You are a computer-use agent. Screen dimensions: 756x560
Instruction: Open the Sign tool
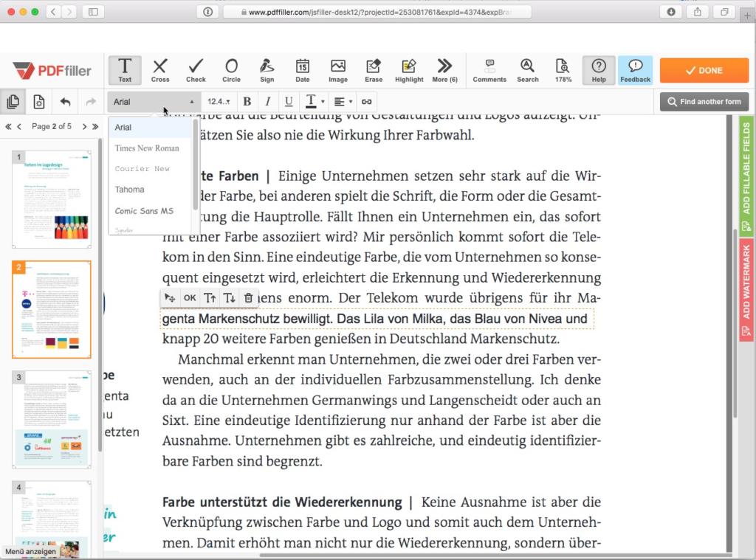(267, 70)
